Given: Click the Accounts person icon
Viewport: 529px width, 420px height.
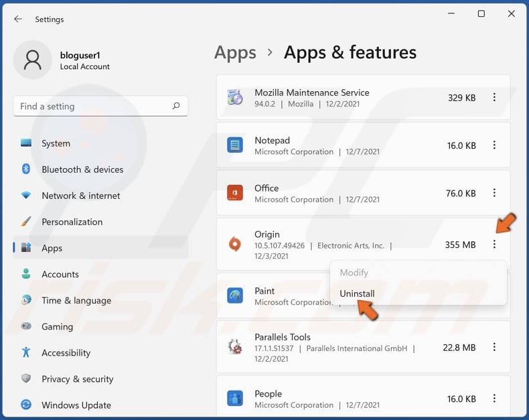Looking at the screenshot, I should coord(26,273).
